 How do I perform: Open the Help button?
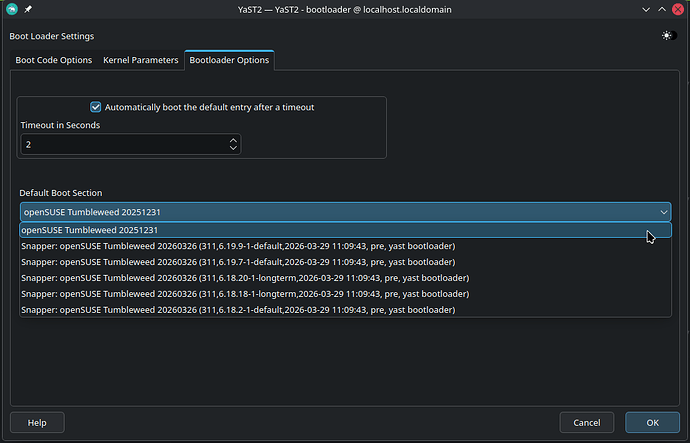click(37, 422)
